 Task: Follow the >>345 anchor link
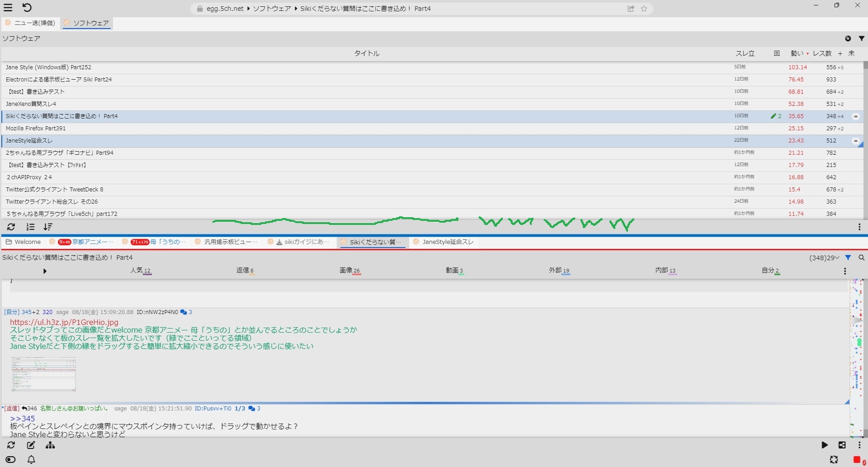point(23,419)
